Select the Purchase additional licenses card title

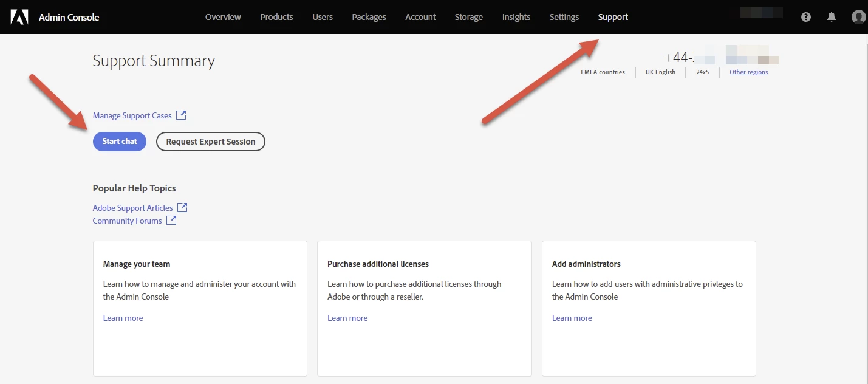click(378, 264)
